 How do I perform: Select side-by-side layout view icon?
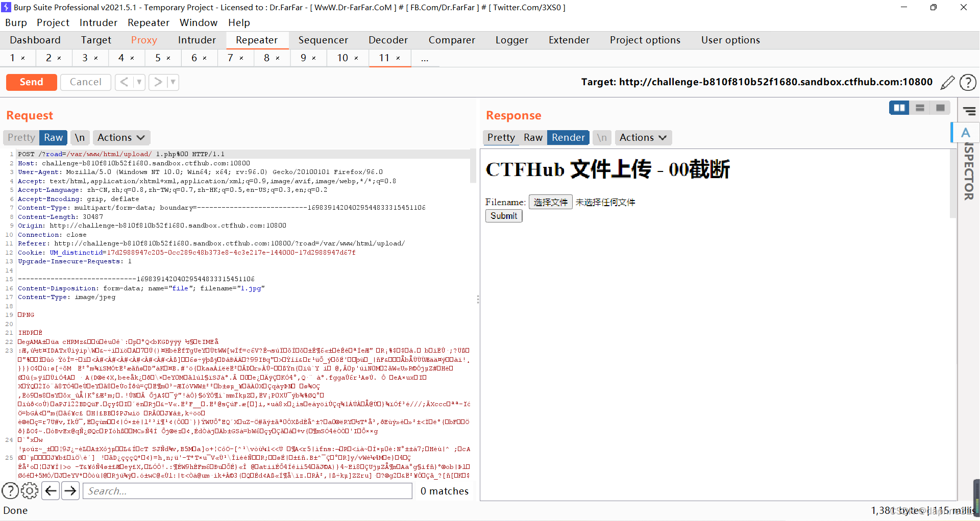(899, 108)
